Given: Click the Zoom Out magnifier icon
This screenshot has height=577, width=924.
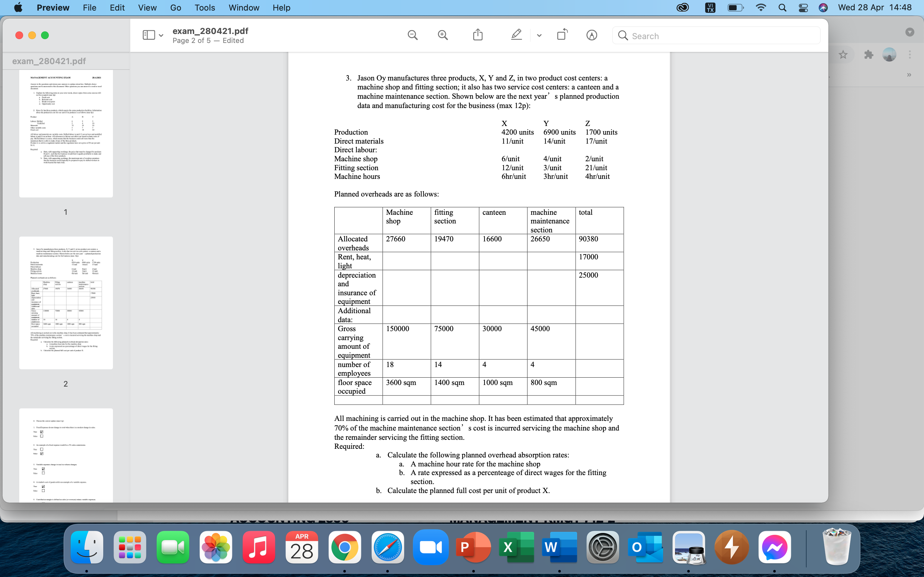Looking at the screenshot, I should coord(412,36).
